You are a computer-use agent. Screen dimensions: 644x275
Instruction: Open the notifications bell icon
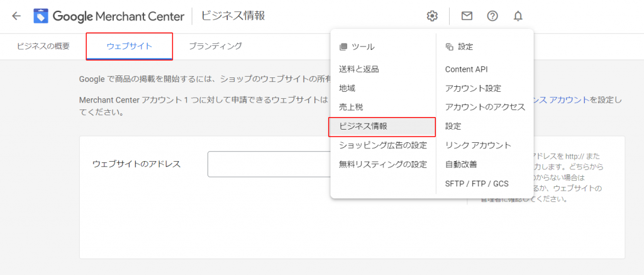click(518, 16)
